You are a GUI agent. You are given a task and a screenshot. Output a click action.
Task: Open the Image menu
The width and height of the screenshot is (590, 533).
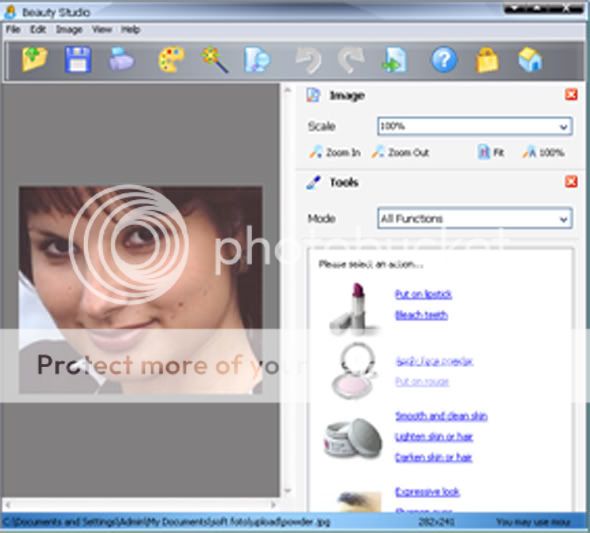tap(69, 29)
